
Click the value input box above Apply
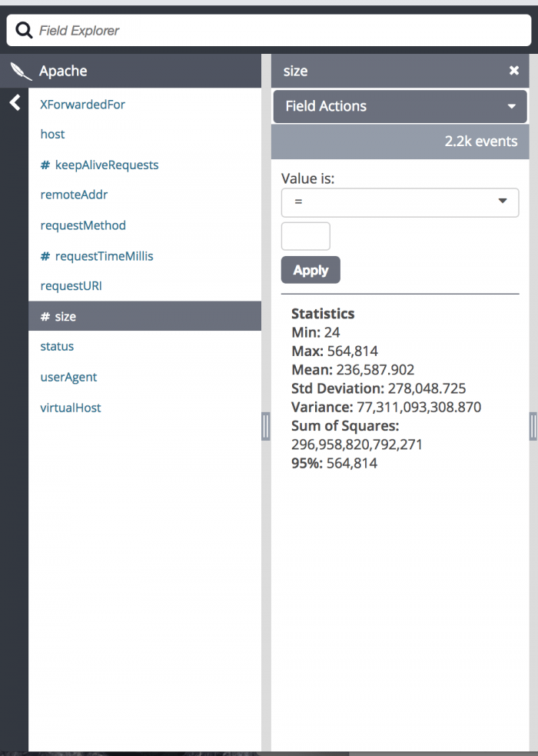[x=305, y=236]
